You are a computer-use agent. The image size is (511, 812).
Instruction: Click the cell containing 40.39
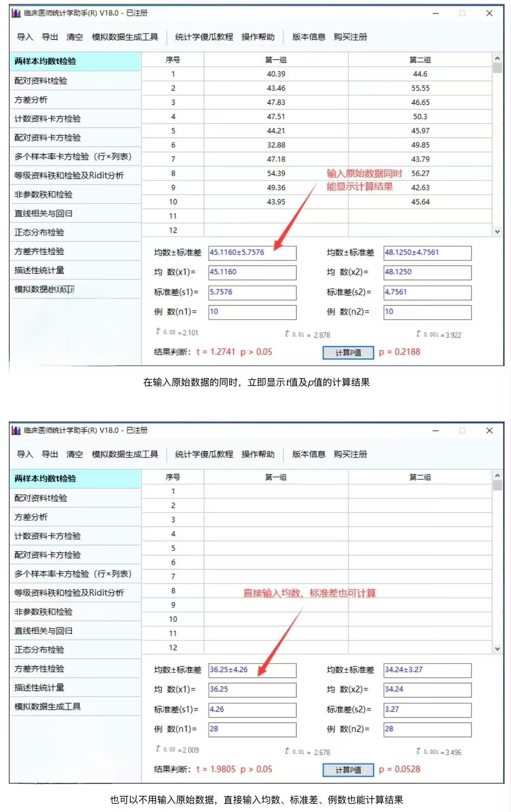(276, 74)
